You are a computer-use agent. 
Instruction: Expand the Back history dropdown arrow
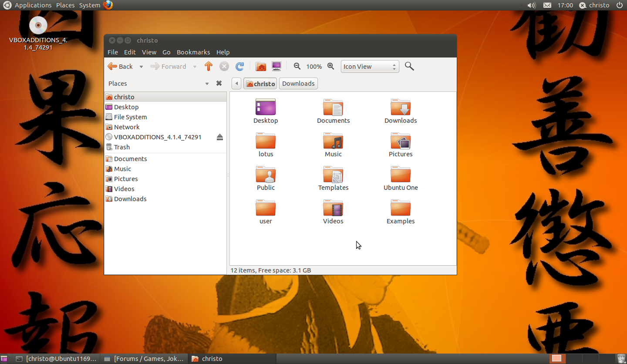pos(141,67)
